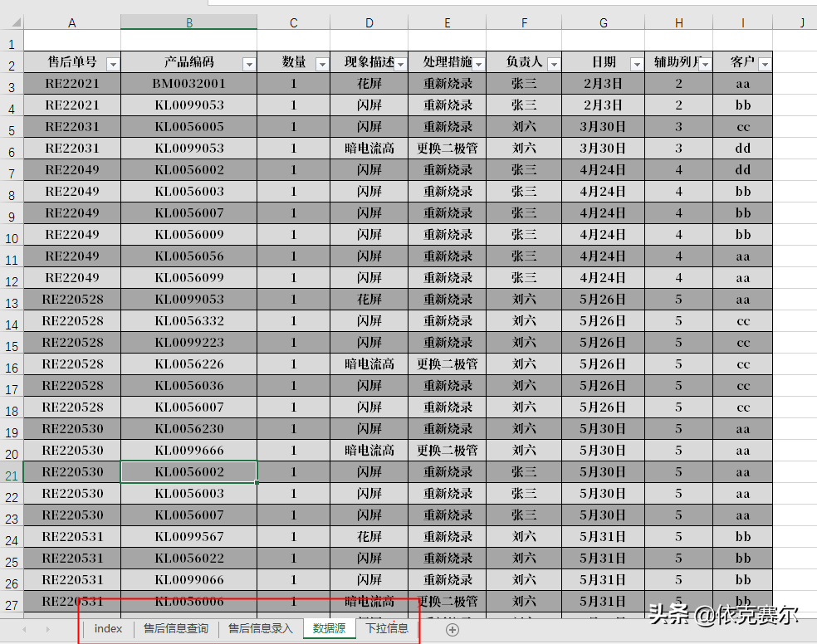Screen dimensions: 817x644
Task: Click cell KL0056230 in row 19
Action: (188, 428)
